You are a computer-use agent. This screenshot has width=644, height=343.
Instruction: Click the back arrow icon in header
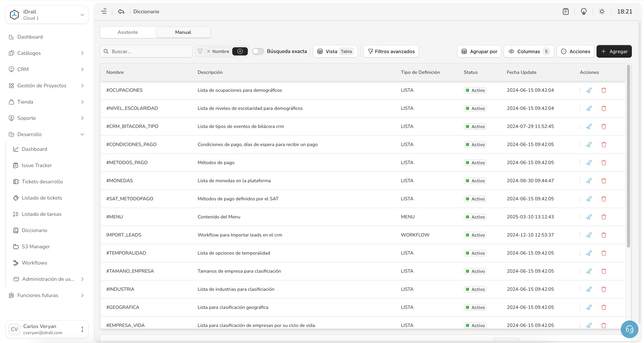coord(121,11)
